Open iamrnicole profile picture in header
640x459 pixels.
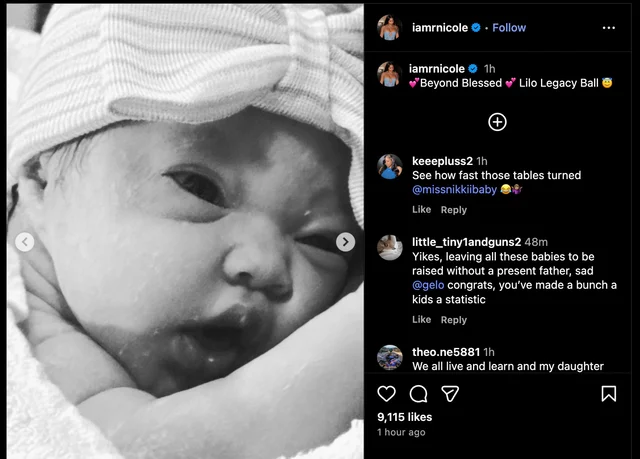[388, 28]
